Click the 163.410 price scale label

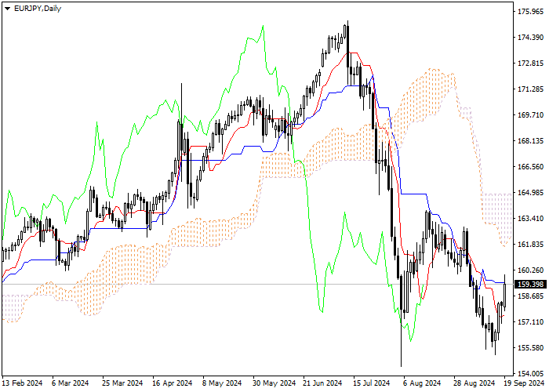(x=530, y=219)
